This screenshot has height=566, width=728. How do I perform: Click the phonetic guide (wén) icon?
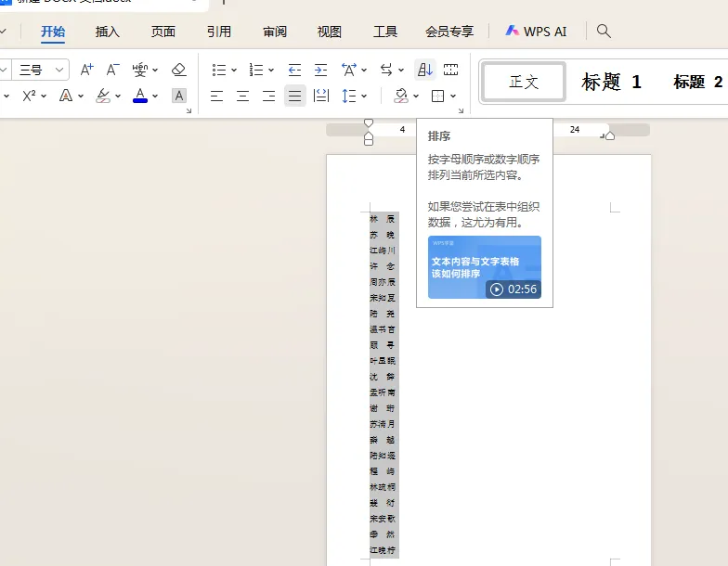(139, 71)
